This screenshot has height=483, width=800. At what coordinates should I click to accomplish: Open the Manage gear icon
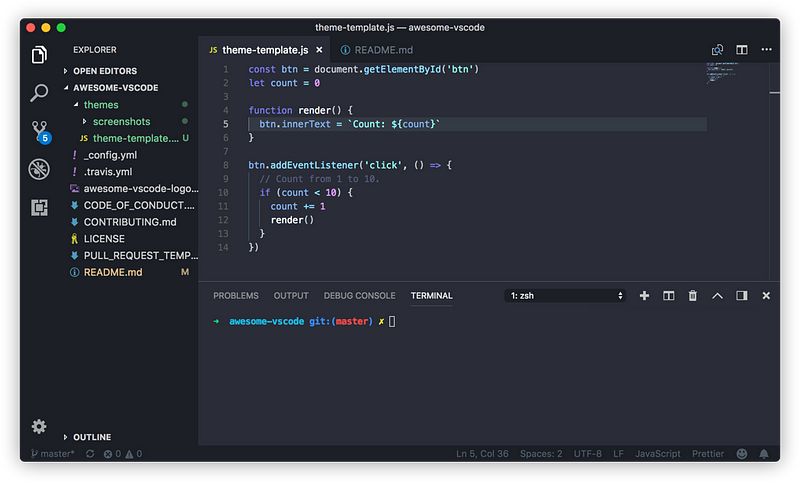[39, 426]
